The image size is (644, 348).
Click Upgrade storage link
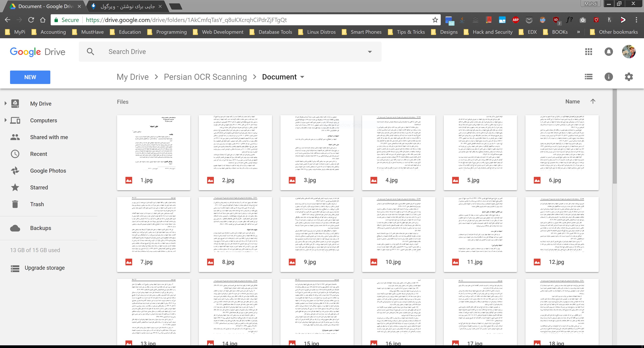point(44,268)
